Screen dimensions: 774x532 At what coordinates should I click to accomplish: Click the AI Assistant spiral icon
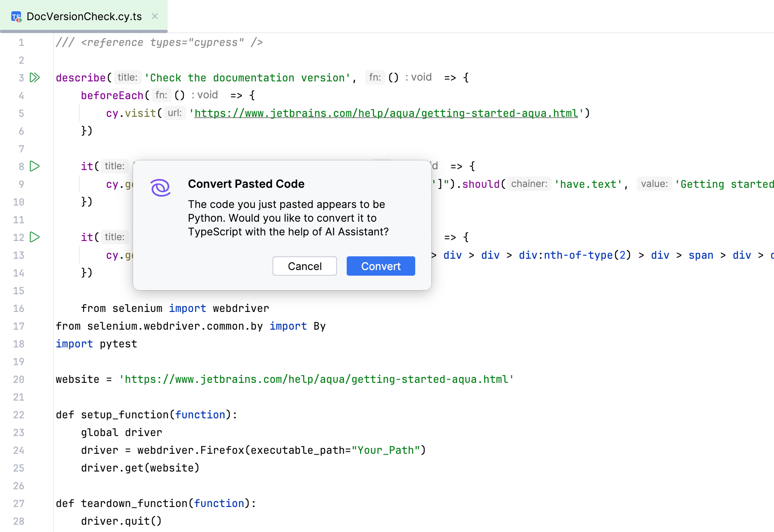tap(160, 188)
